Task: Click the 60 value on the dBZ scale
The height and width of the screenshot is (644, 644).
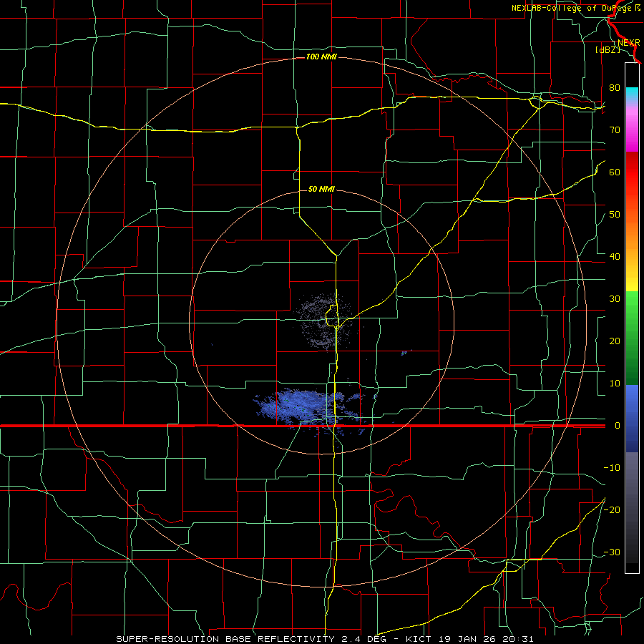Action: coord(615,172)
